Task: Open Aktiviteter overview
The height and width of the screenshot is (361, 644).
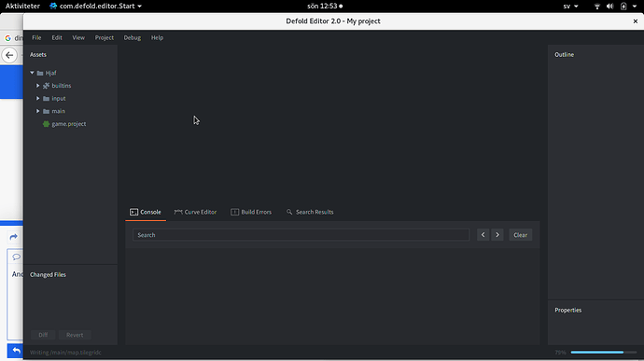Action: (22, 6)
